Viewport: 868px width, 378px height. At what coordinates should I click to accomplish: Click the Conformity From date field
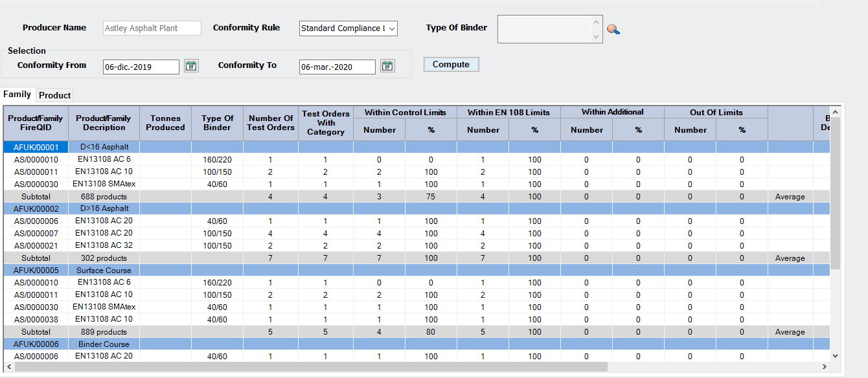[x=141, y=67]
